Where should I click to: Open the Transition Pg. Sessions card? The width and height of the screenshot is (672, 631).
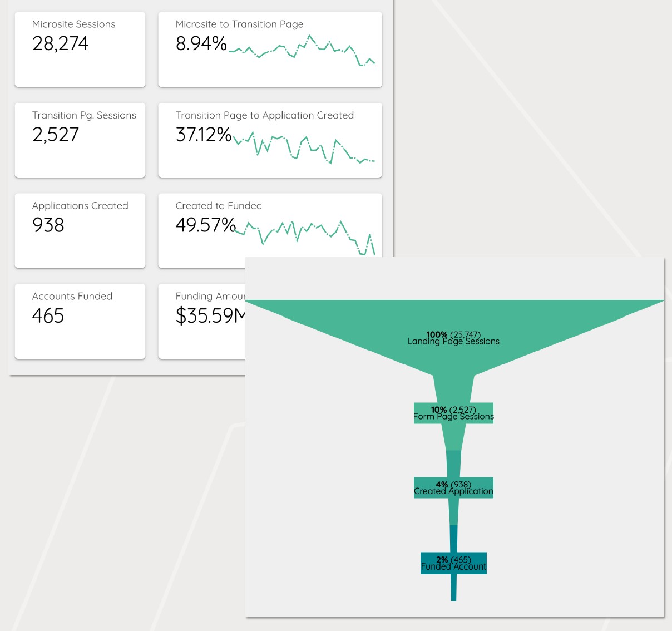tap(80, 140)
